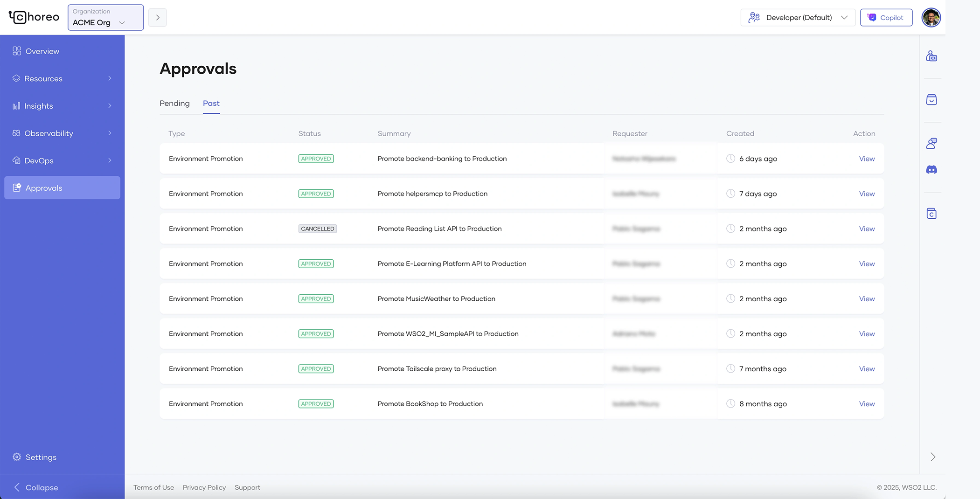Click the developer resources icon on the right rail
This screenshot has height=499, width=980.
[x=931, y=56]
